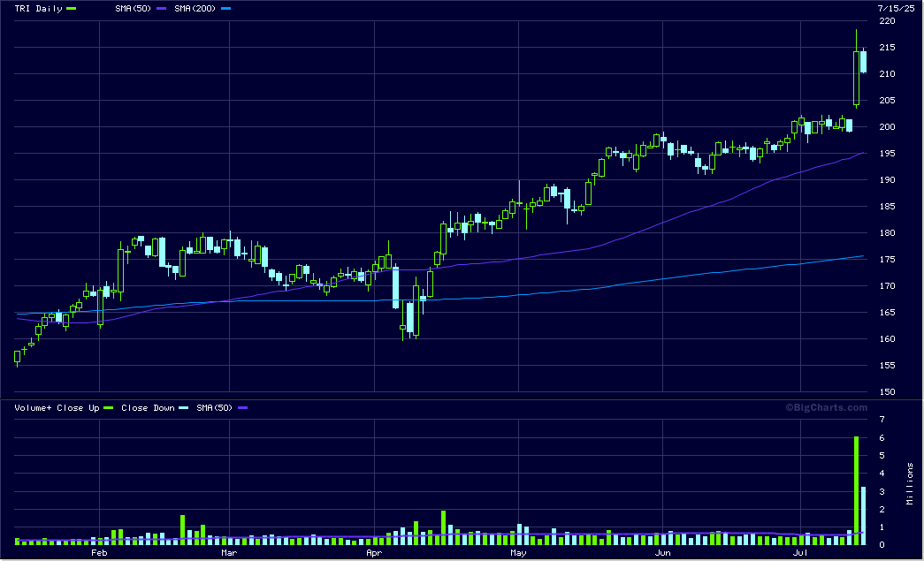Click the Mar month label
Screen dimensions: 924x561
(x=229, y=553)
